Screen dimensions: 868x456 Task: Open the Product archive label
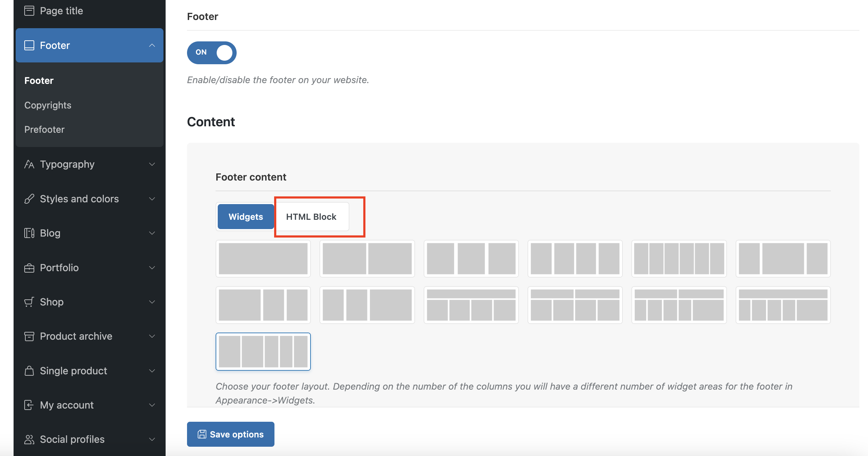pyautogui.click(x=76, y=336)
